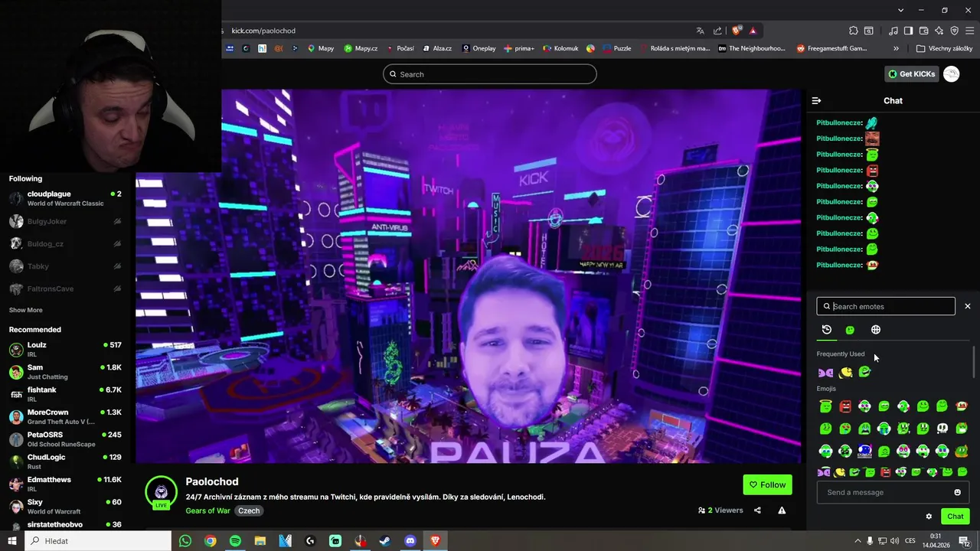The image size is (980, 551).
Task: Open Spotify from the taskbar
Action: click(235, 541)
